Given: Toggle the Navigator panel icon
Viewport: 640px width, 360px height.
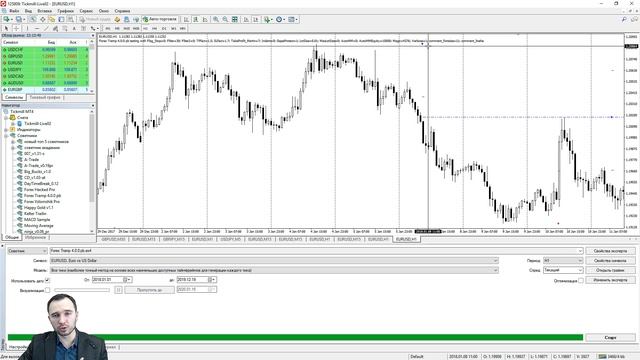Looking at the screenshot, I should 52,19.
